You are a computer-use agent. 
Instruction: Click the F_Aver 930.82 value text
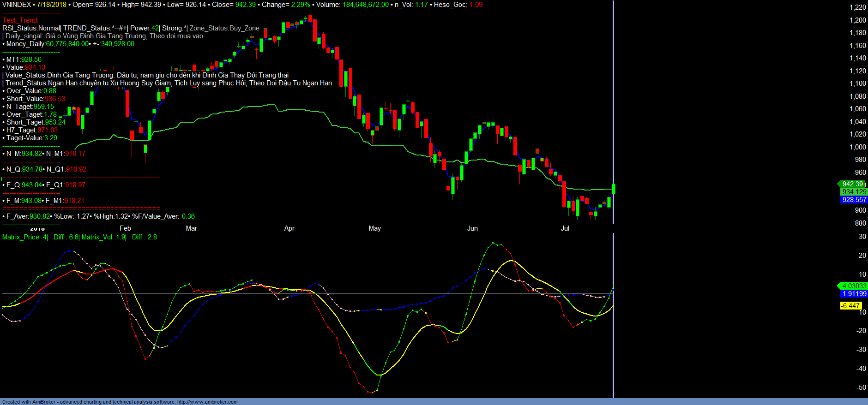point(28,216)
